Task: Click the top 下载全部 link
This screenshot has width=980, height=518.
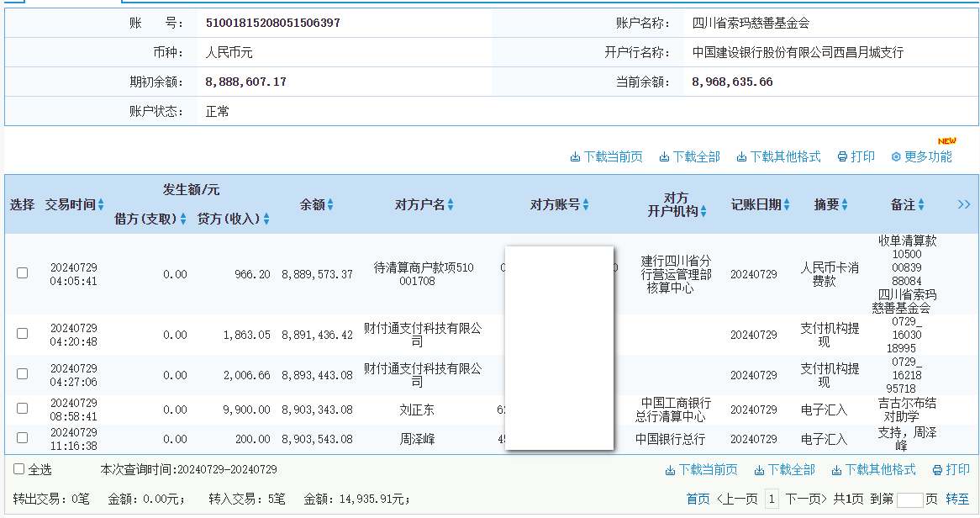Action: [697, 157]
